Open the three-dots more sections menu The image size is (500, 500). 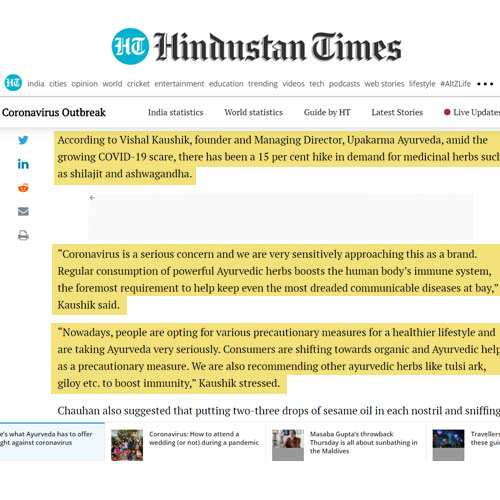(x=485, y=84)
